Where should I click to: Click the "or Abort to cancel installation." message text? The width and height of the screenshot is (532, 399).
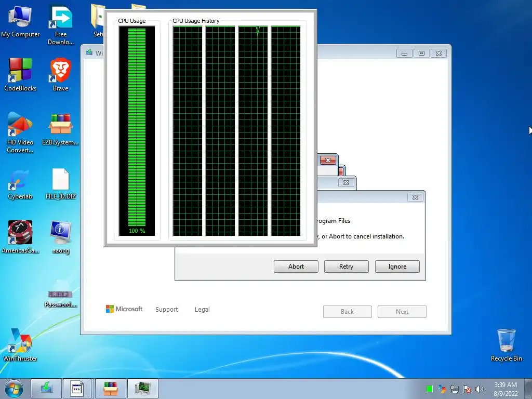click(363, 236)
